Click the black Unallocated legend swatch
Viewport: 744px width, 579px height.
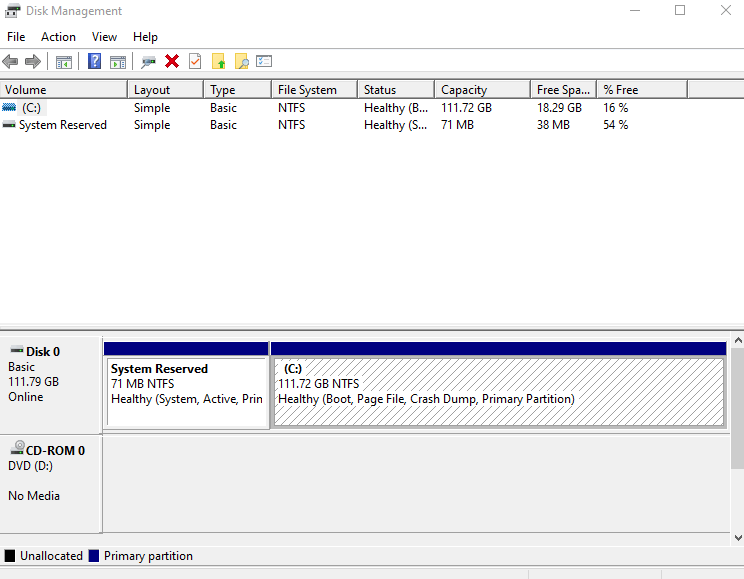tap(10, 556)
